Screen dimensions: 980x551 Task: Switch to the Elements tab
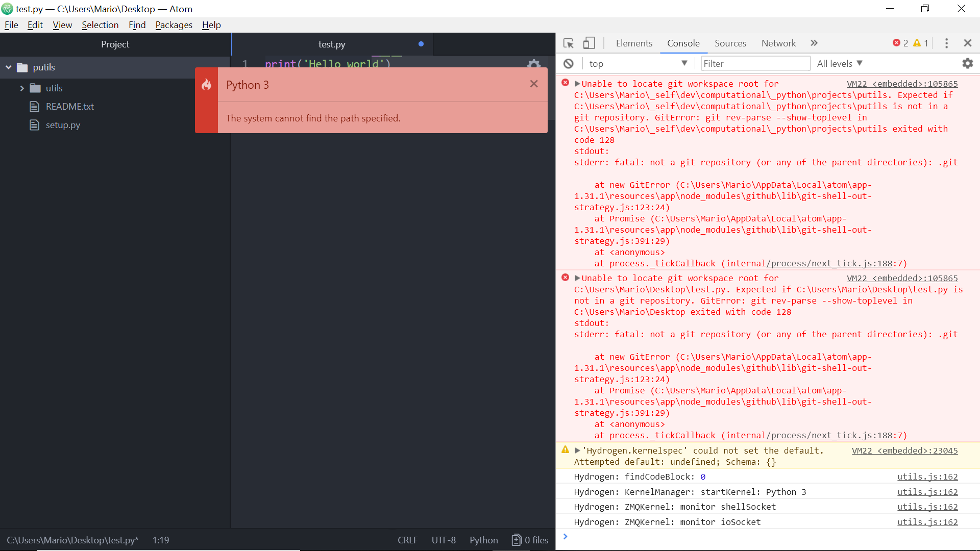pyautogui.click(x=633, y=43)
